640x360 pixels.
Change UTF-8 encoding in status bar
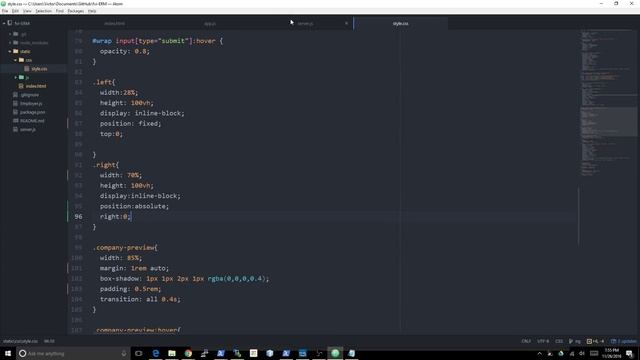tap(543, 341)
